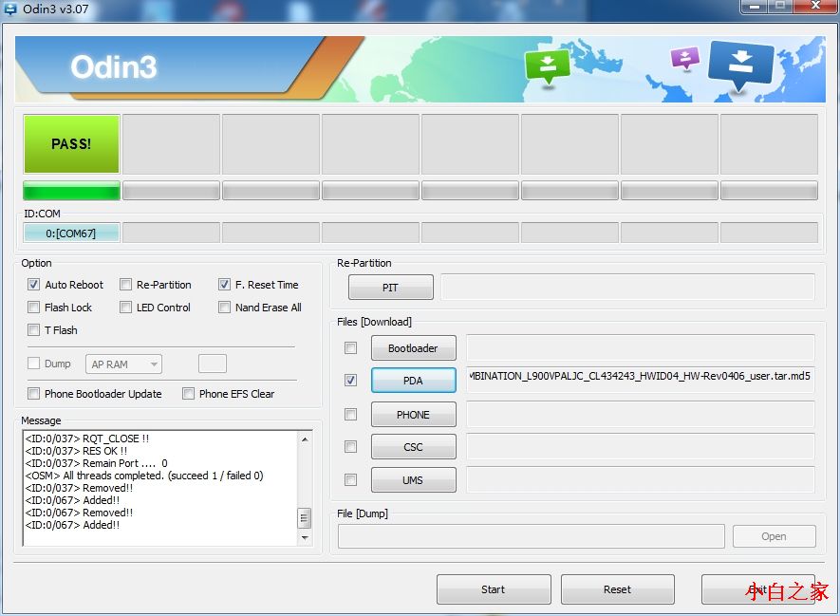The image size is (840, 616).
Task: Click the PDA file path field
Action: (x=641, y=380)
